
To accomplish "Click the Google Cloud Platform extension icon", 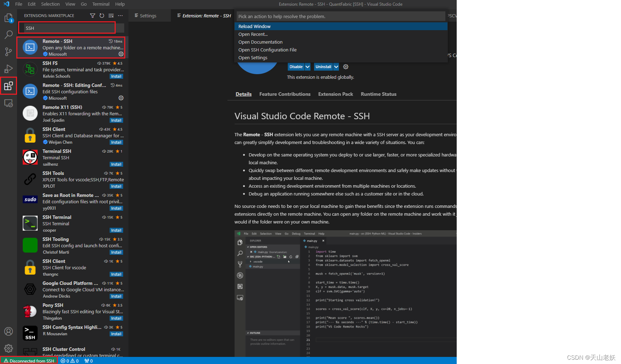I will click(30, 289).
